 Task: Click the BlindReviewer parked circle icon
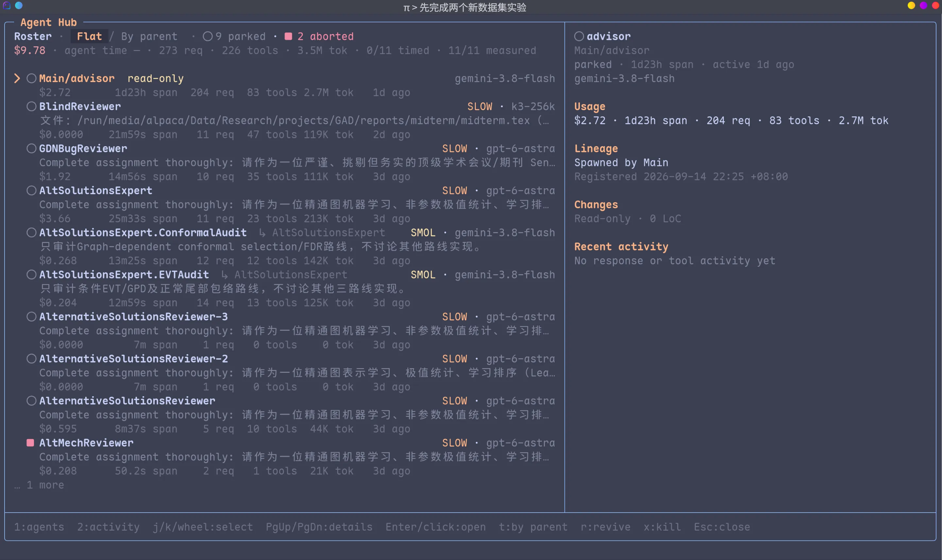pos(32,107)
